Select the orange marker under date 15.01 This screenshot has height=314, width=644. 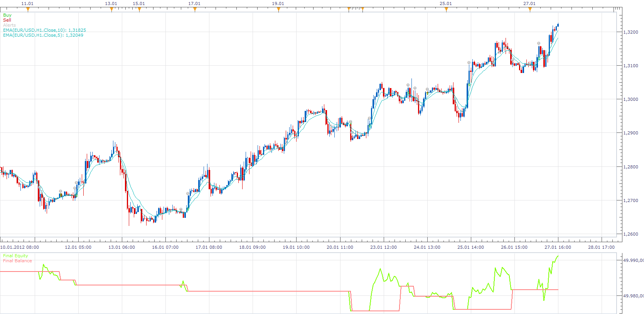(139, 9)
